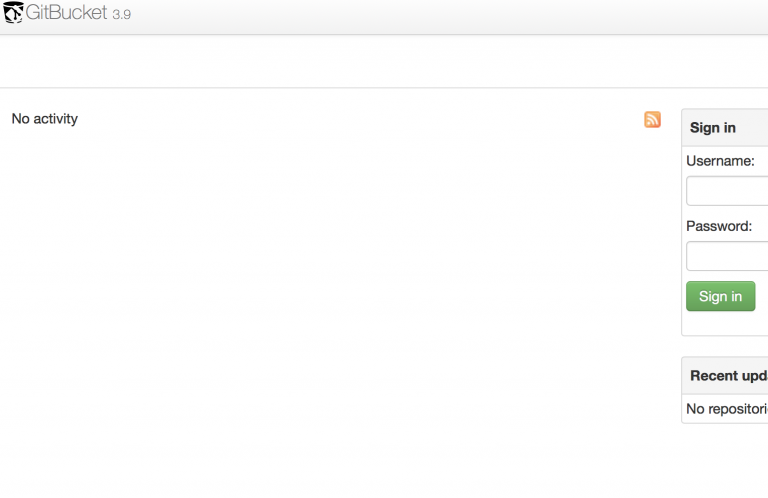Screen dimensions: 768x498
Task: Click the No repositories message text
Action: 727,409
